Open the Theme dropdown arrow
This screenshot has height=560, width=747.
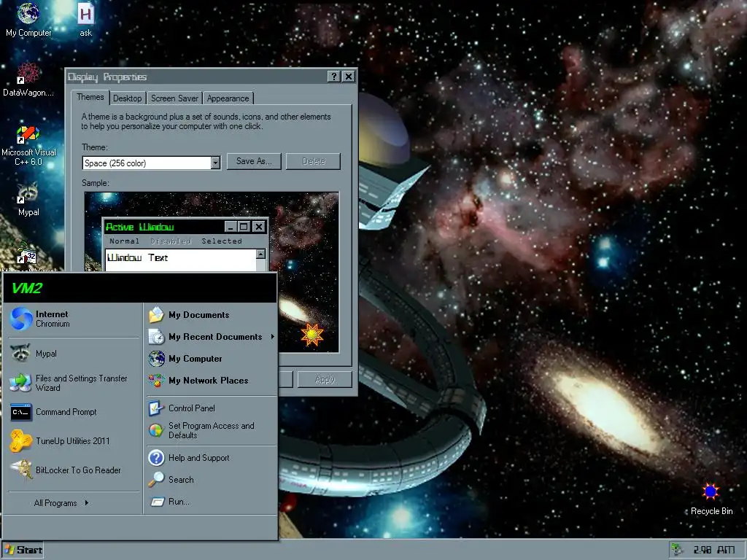pos(215,163)
